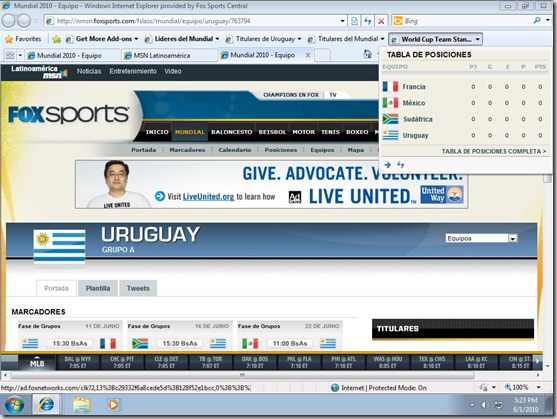This screenshot has width=557, height=419.
Task: Select the Portada team tab
Action: (56, 288)
